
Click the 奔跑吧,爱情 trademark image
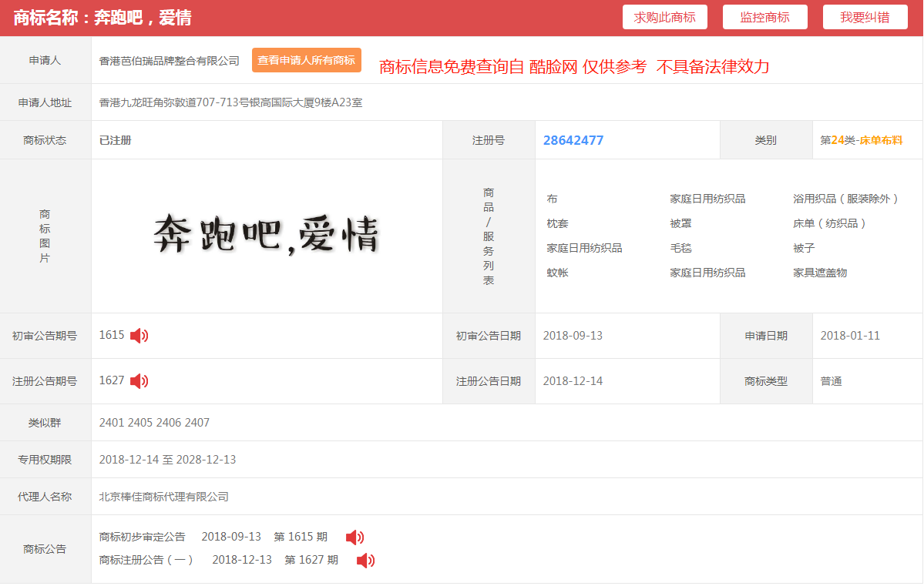click(x=267, y=235)
